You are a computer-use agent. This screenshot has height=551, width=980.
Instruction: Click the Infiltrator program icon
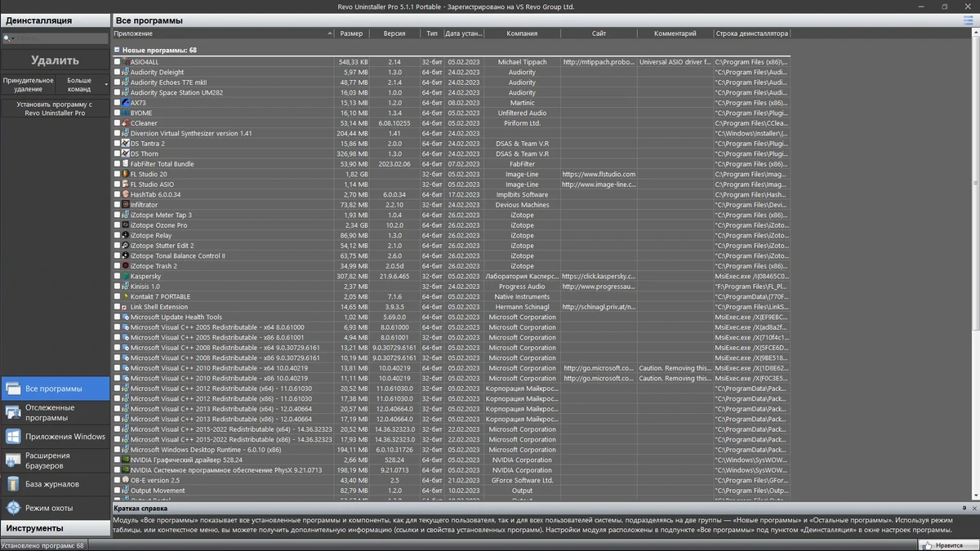coord(125,205)
